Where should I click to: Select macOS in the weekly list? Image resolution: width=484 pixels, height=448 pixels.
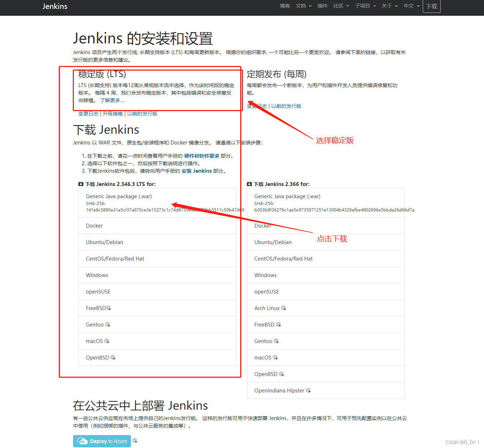click(x=326, y=358)
